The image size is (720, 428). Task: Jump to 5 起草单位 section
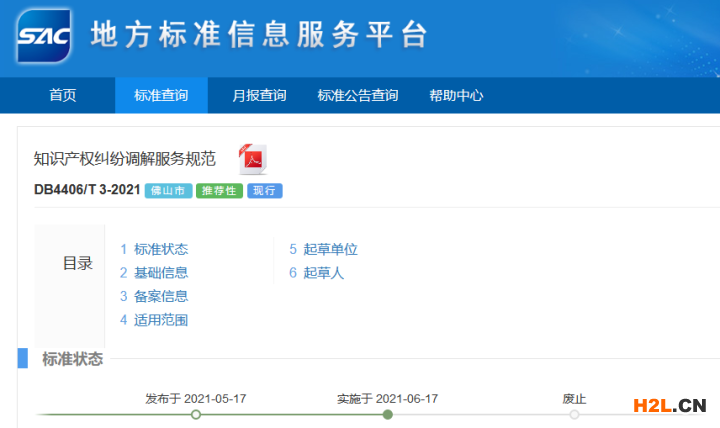click(323, 249)
